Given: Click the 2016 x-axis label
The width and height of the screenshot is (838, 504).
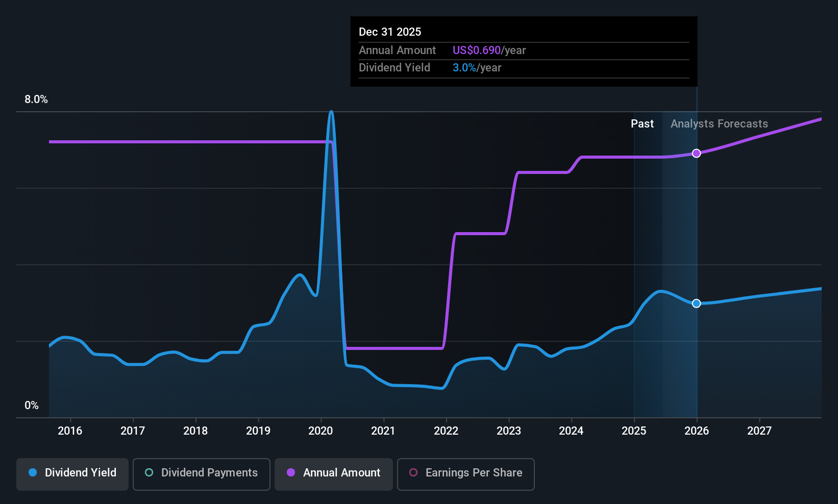Looking at the screenshot, I should [x=70, y=431].
